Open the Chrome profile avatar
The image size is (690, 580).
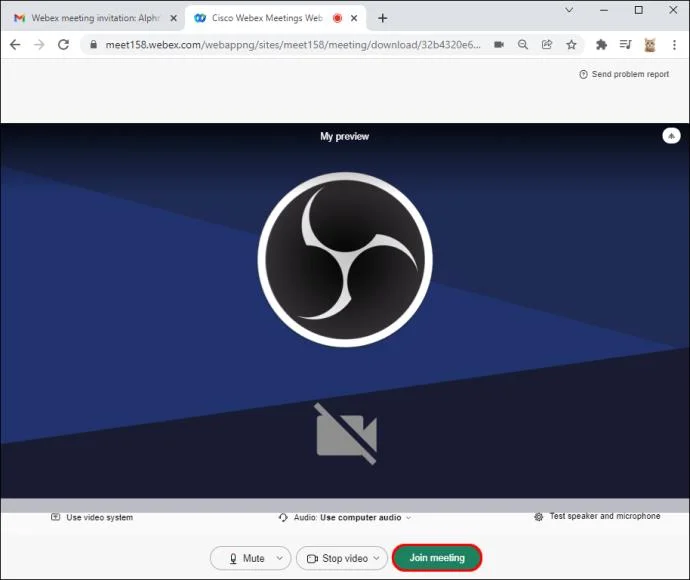click(x=650, y=44)
